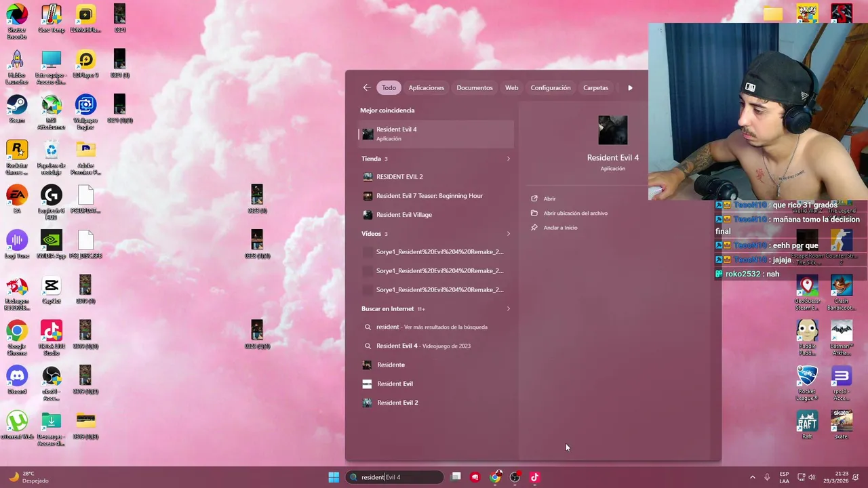Go back in the search panel
This screenshot has width=868, height=488.
click(x=367, y=87)
